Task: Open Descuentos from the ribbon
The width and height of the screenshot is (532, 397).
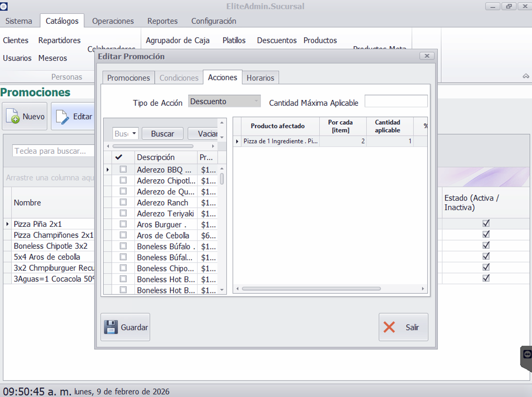Action: [277, 40]
